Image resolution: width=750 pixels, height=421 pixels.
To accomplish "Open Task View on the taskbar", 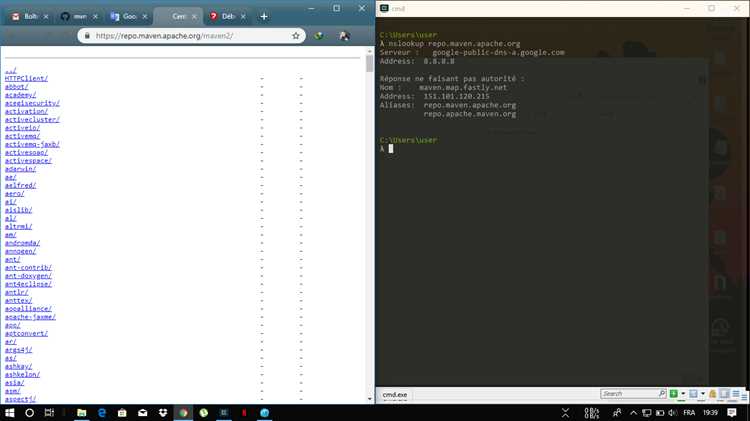I will 49,412.
